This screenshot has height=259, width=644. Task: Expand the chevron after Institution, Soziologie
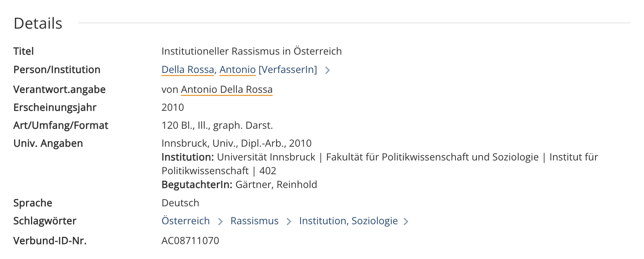[406, 222]
